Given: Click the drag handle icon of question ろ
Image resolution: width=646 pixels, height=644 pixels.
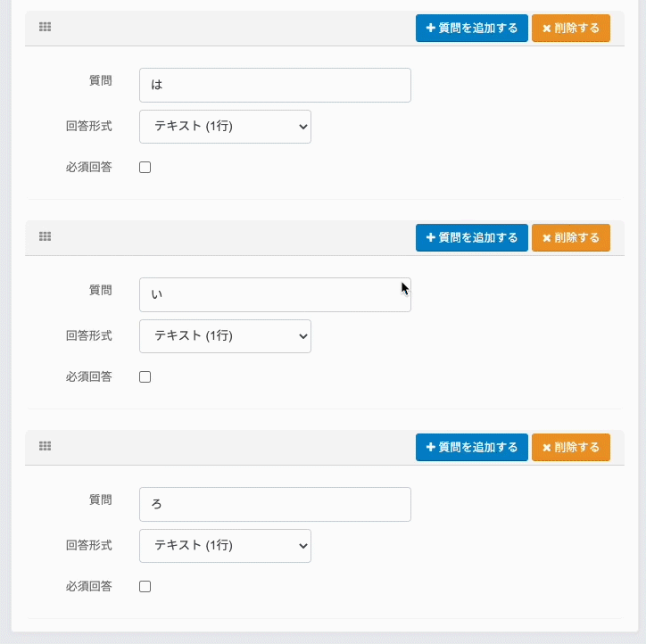Looking at the screenshot, I should 46,446.
